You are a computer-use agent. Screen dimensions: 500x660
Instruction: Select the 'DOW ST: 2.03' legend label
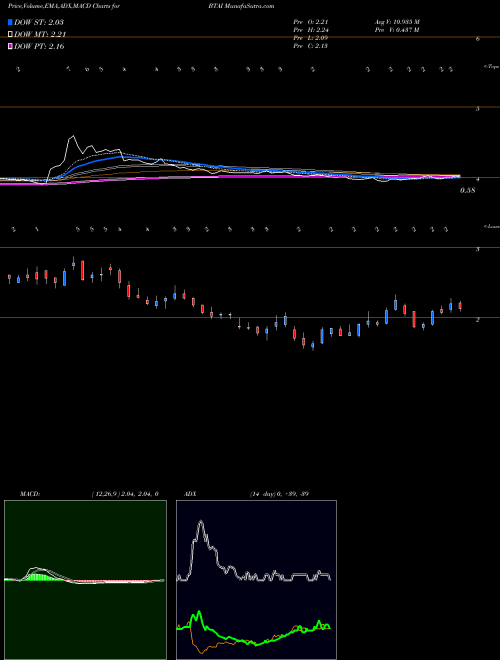tap(39, 22)
